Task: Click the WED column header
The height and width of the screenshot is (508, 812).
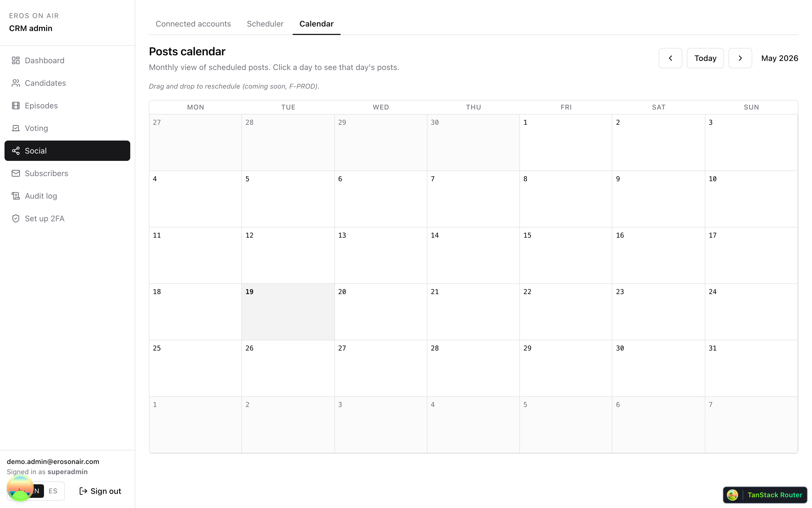Action: click(x=381, y=107)
